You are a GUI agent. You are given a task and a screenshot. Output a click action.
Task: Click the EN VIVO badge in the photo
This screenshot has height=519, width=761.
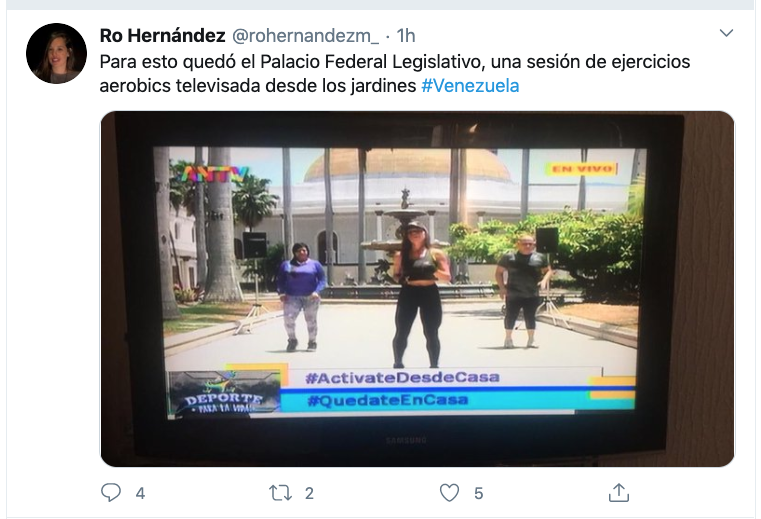tap(582, 168)
